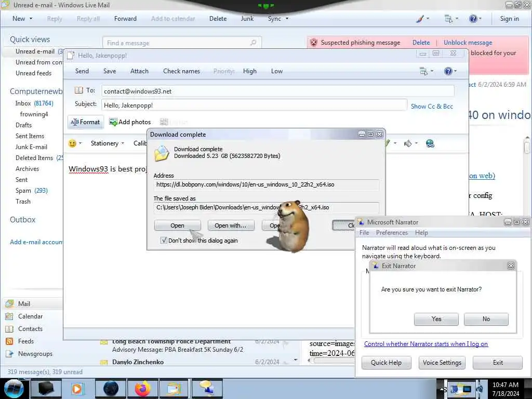Viewport: 532px width, 399px height.
Task: Click Voice Settings button in Narrator
Action: tap(442, 363)
